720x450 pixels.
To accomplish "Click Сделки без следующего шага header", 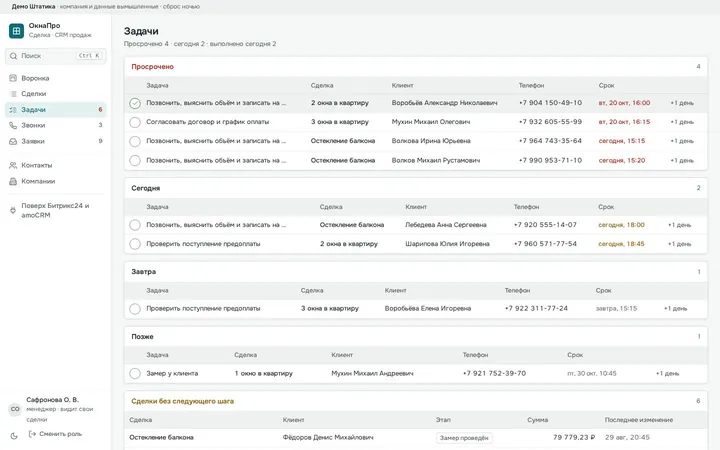I will point(182,401).
